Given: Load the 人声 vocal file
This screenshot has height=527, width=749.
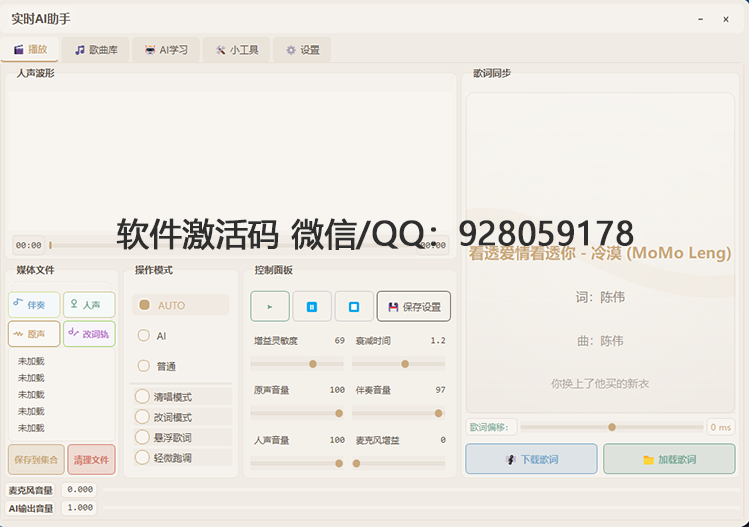Looking at the screenshot, I should 89,304.
